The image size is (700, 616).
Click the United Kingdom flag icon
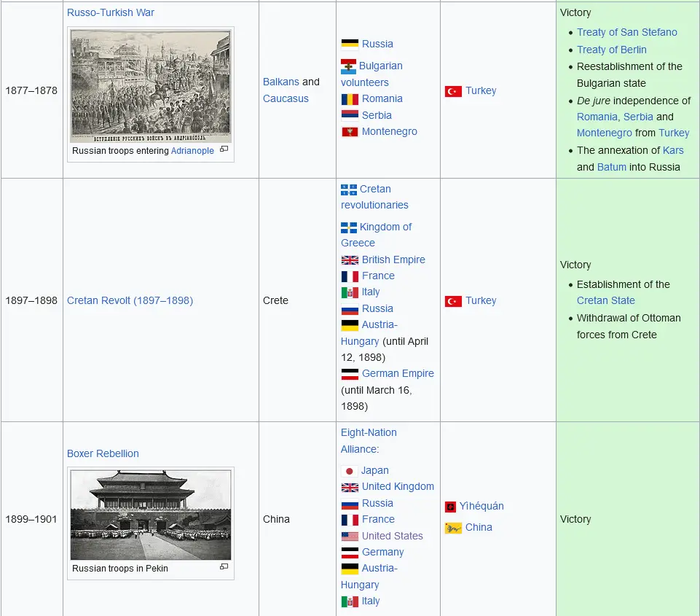click(350, 487)
